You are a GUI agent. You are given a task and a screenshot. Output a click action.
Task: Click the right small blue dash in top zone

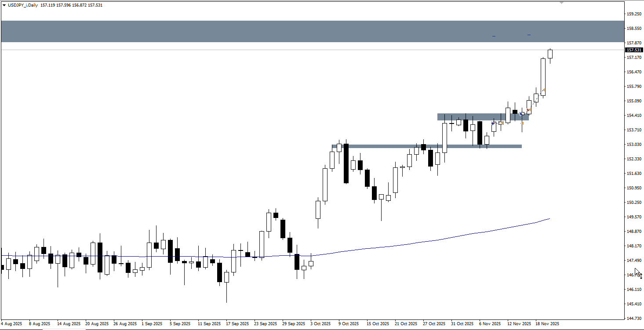click(x=529, y=35)
